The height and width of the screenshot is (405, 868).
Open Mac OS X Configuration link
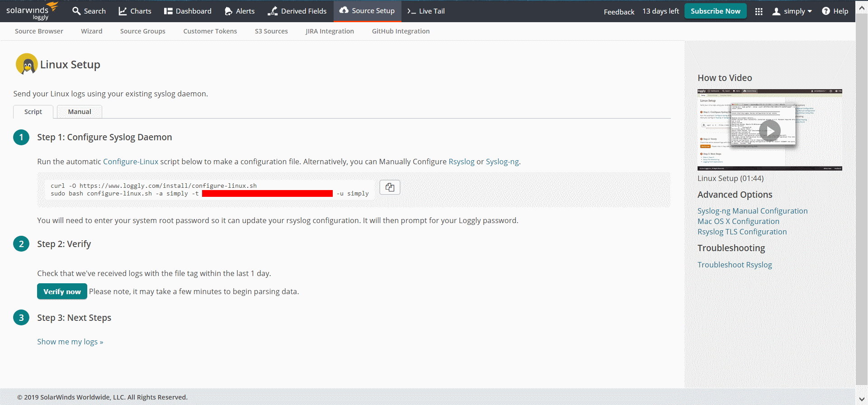[738, 221]
